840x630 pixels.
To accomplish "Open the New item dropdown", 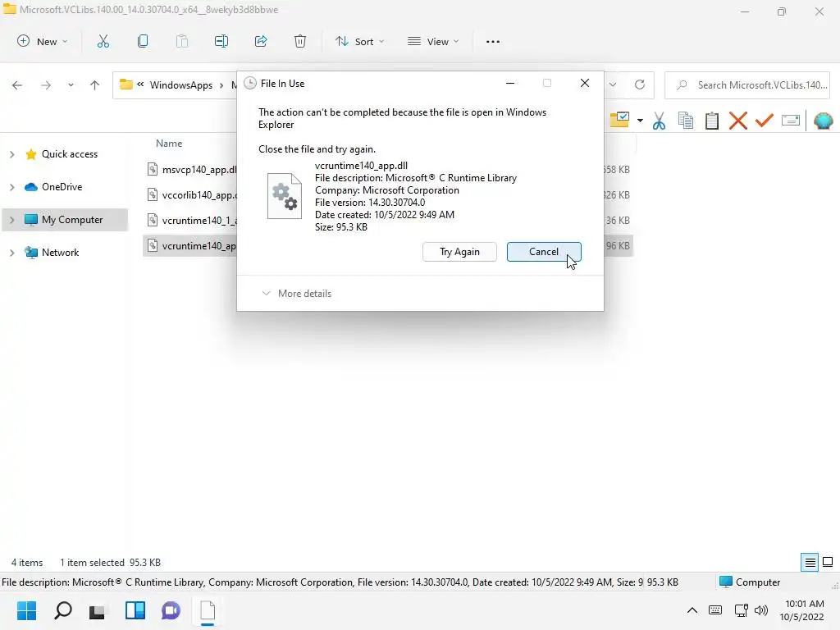I will tap(43, 41).
